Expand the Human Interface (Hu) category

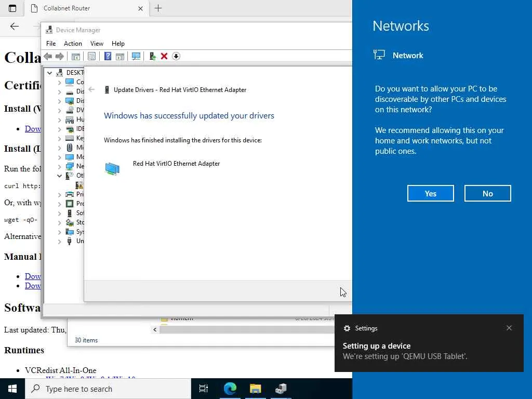59,120
